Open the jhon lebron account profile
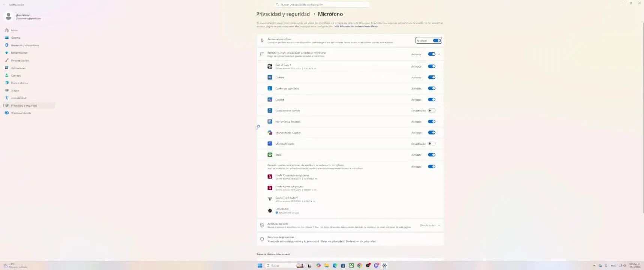Image resolution: width=644 pixels, height=270 pixels. (23, 16)
